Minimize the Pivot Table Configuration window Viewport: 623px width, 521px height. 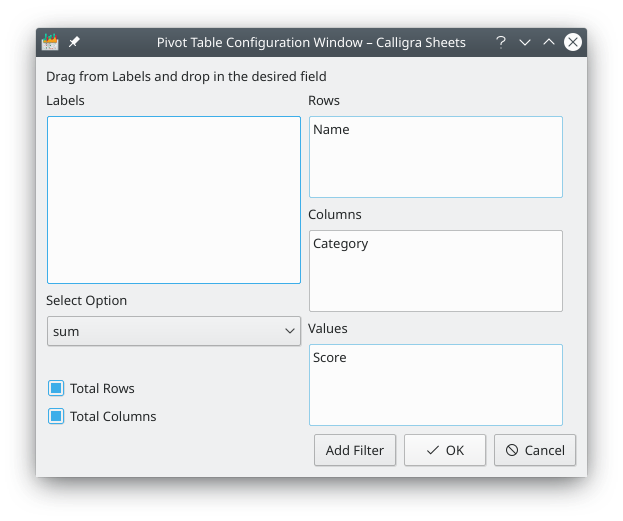525,42
